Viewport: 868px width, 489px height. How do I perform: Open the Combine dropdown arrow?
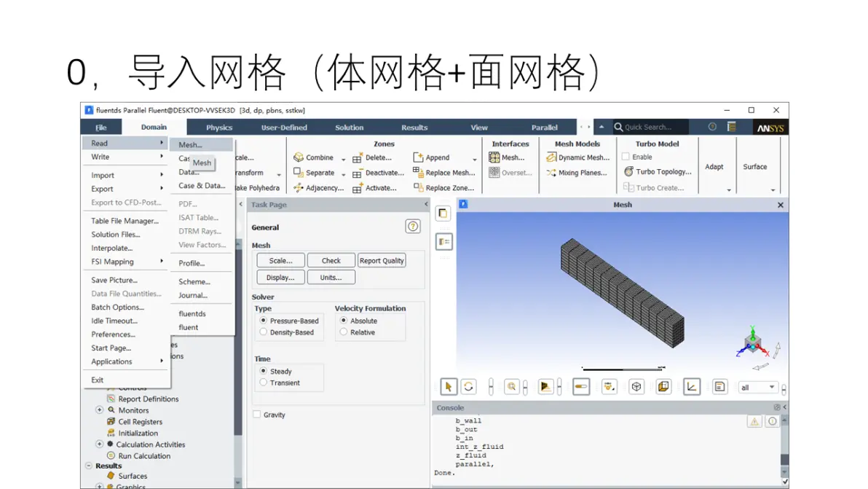click(x=343, y=159)
